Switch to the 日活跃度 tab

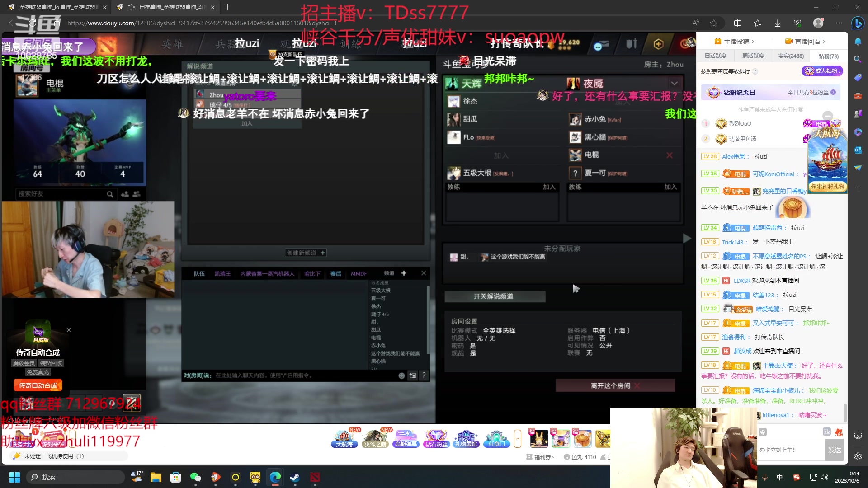coord(716,56)
